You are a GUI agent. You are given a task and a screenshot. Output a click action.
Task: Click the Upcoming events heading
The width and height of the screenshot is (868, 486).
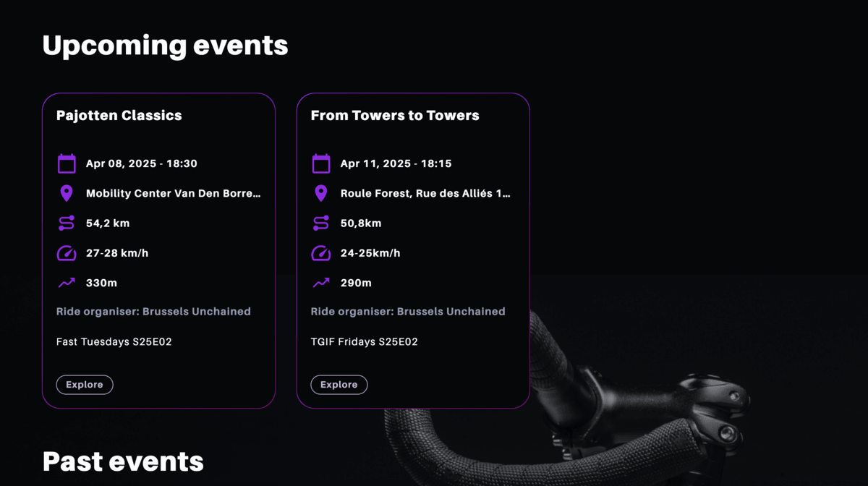tap(166, 46)
